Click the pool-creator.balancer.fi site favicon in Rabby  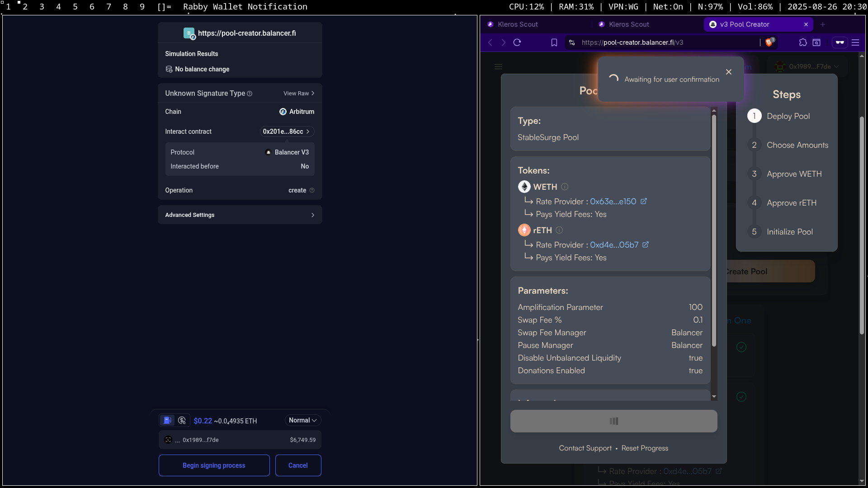(189, 33)
